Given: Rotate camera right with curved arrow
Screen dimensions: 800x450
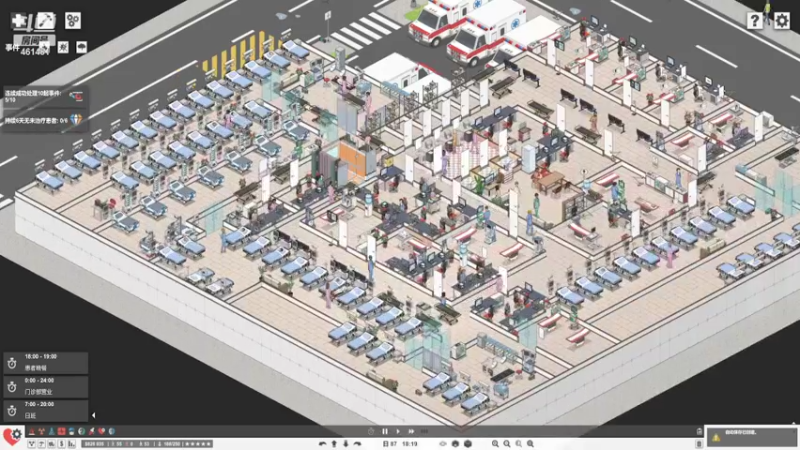Looking at the screenshot, I should [358, 444].
